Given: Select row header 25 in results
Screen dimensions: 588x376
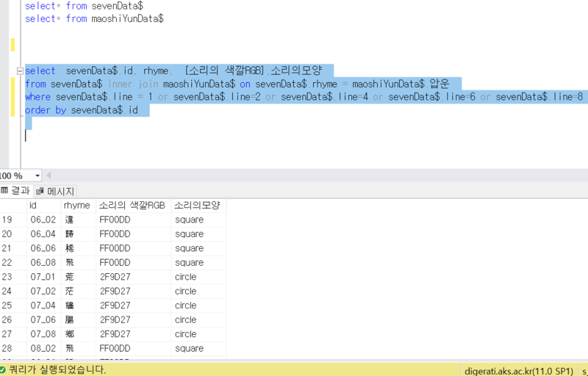Looking at the screenshot, I should [x=13, y=305].
